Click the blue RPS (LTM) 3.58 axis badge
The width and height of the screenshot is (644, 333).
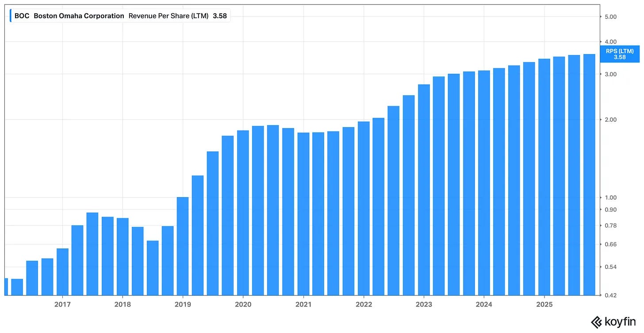(x=620, y=54)
